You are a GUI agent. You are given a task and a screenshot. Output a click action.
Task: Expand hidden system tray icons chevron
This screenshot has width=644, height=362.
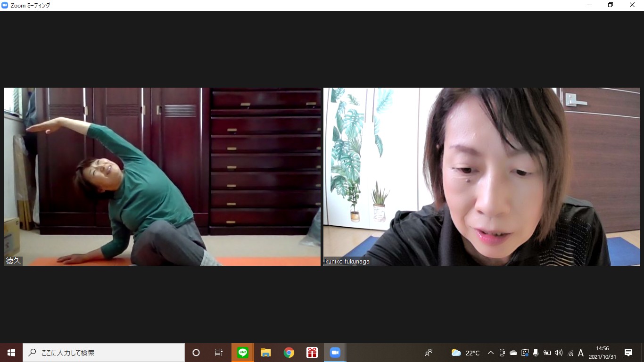tap(491, 353)
